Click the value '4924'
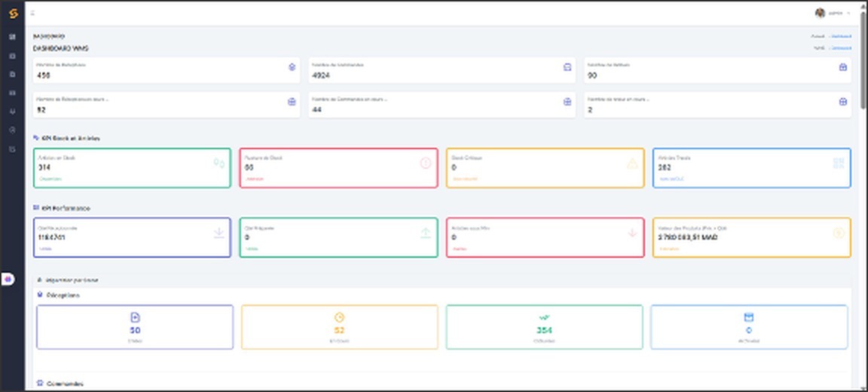Viewport: 868px width, 392px height. point(321,75)
